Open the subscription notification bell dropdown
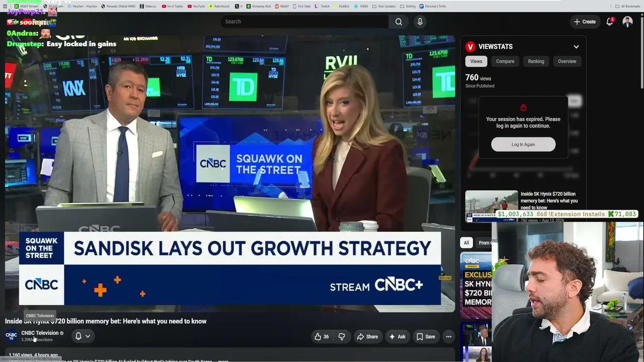The height and width of the screenshot is (362, 644). (x=83, y=336)
